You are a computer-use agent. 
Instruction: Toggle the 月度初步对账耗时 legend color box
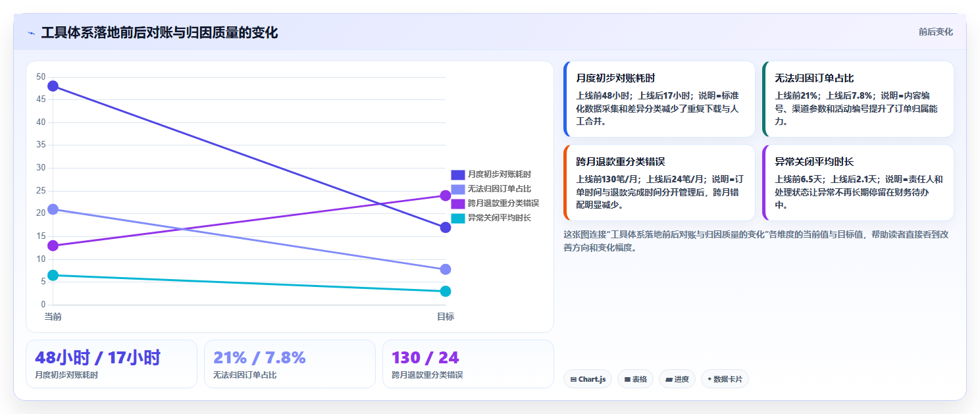pyautogui.click(x=458, y=174)
